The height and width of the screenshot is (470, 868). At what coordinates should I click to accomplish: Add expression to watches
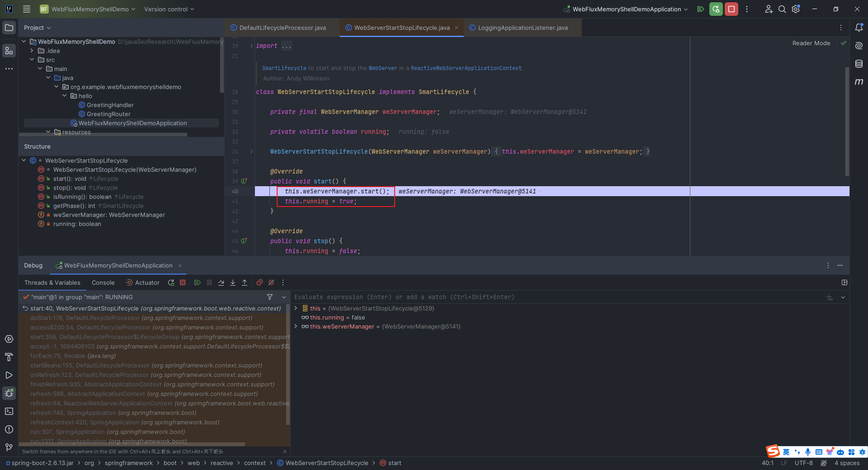click(830, 297)
